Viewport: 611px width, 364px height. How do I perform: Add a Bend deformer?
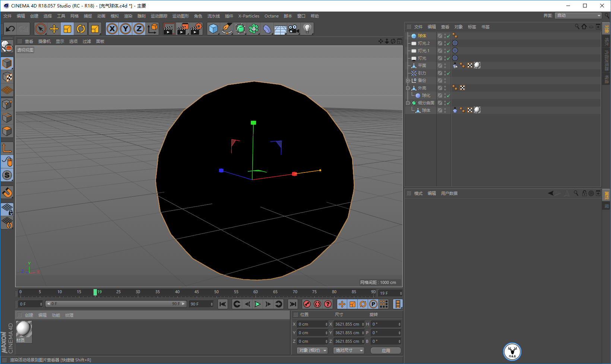click(x=267, y=29)
